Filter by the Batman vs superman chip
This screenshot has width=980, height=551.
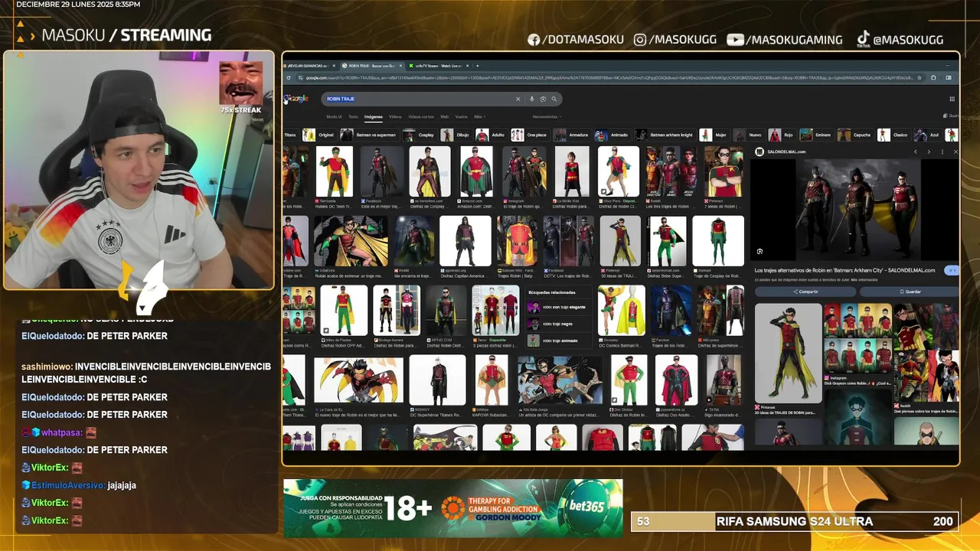[369, 135]
